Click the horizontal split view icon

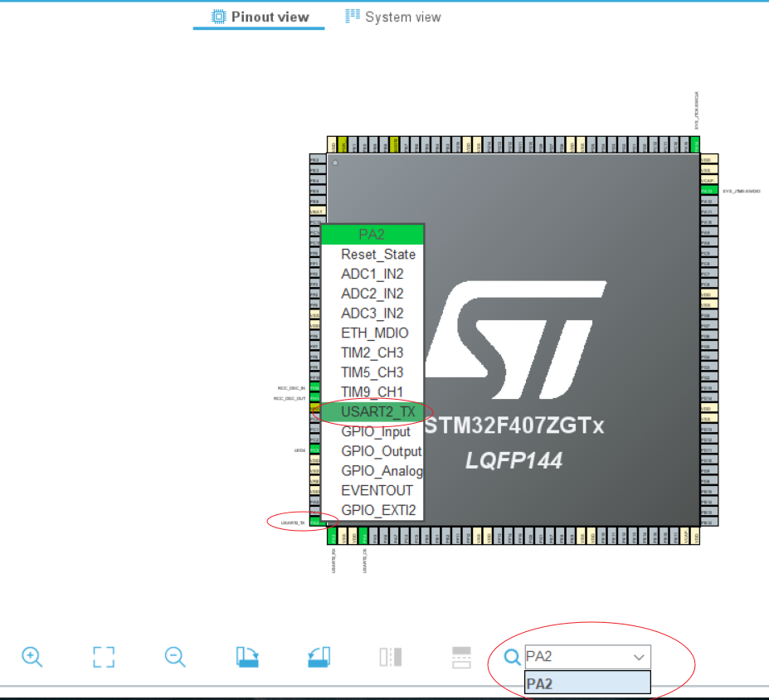[461, 657]
